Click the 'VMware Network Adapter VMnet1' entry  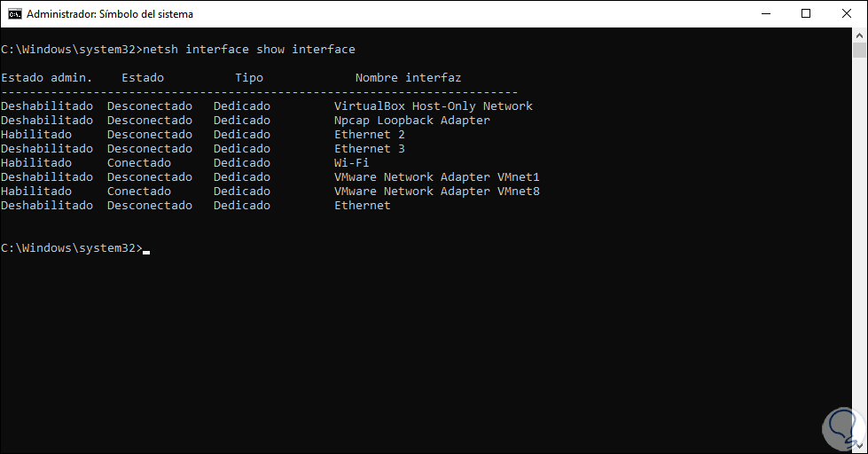pos(437,177)
